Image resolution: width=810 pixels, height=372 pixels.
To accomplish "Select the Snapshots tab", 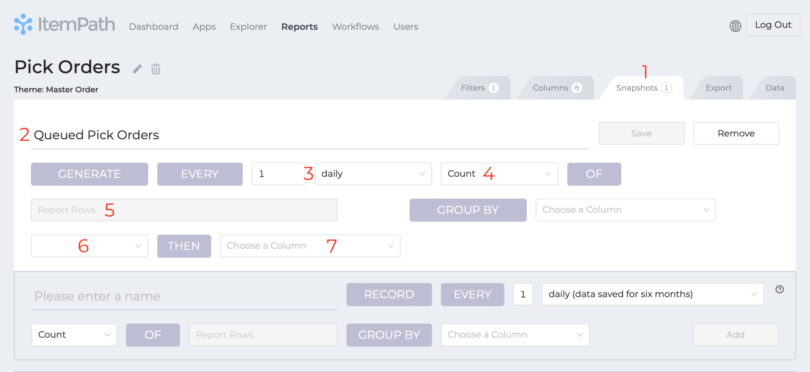I will [x=643, y=88].
